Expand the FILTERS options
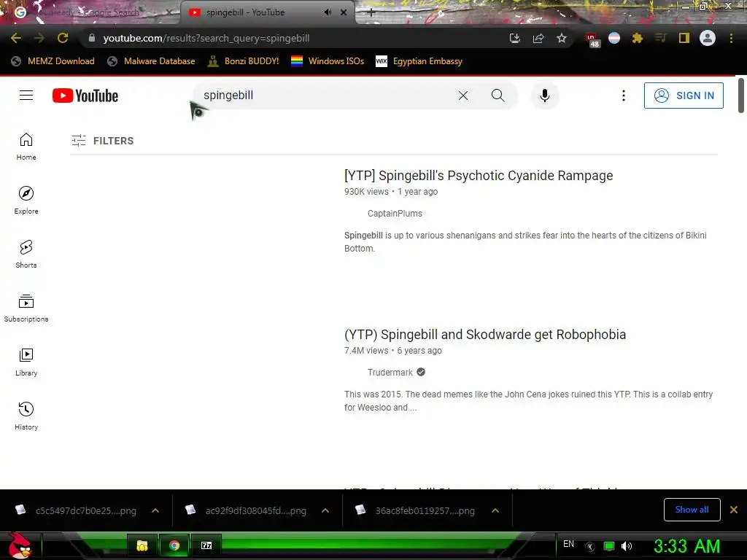 (x=102, y=141)
